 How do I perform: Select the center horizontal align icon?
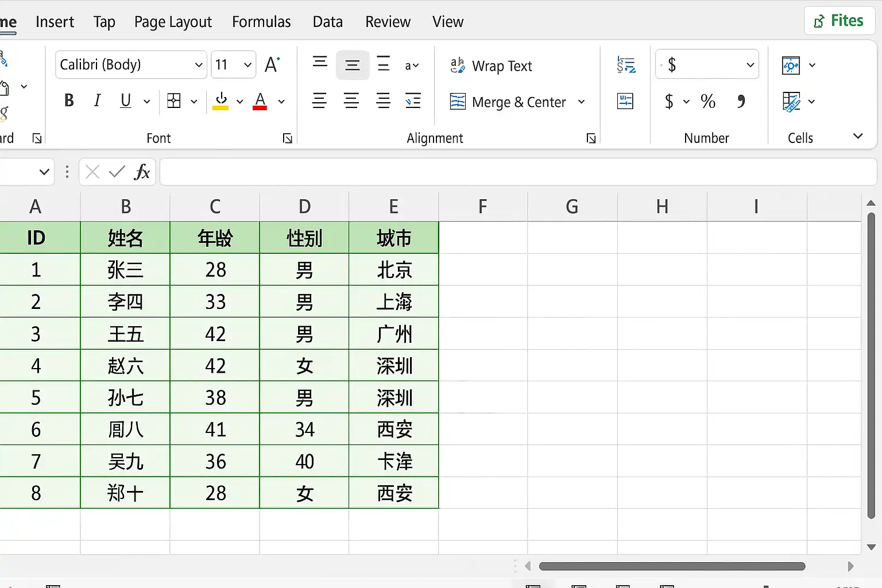[351, 101]
